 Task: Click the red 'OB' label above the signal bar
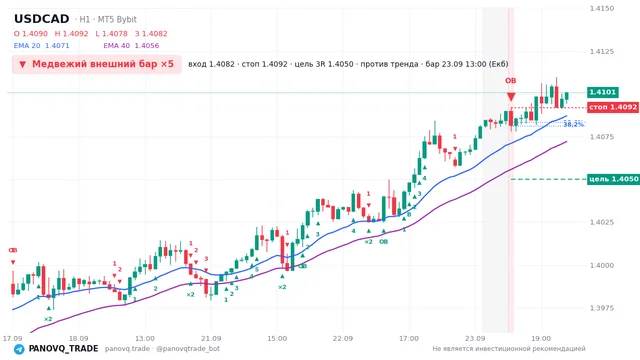[511, 81]
